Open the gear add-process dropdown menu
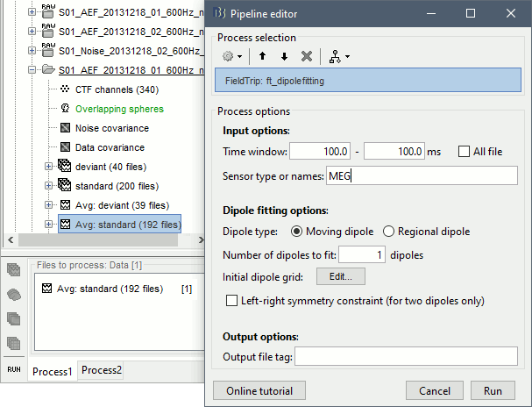Viewport: 532px width, 407px height. [x=233, y=56]
